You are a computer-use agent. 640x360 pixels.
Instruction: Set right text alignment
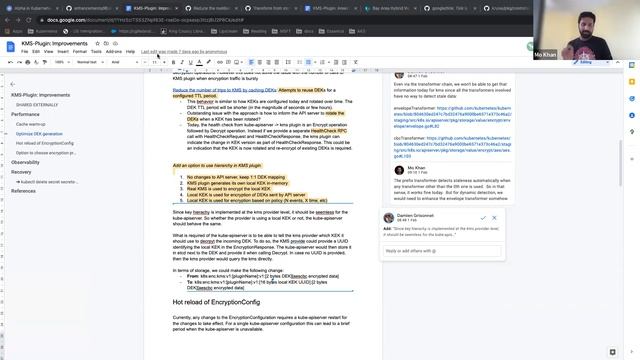[x=268, y=62]
